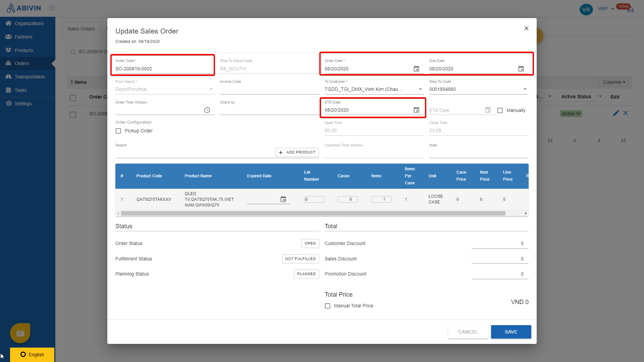Close the Update Sales Order dialog
Screen dimensions: 644x362
pyautogui.click(x=526, y=28)
